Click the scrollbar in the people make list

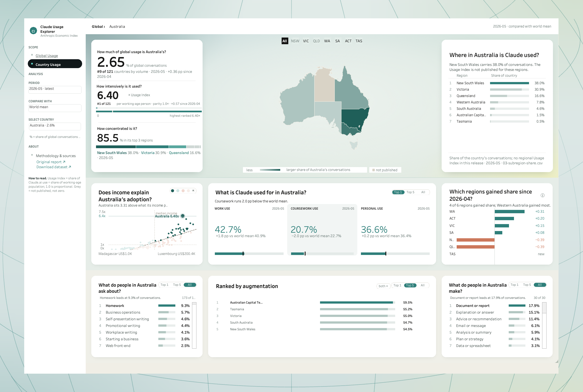[544, 325]
